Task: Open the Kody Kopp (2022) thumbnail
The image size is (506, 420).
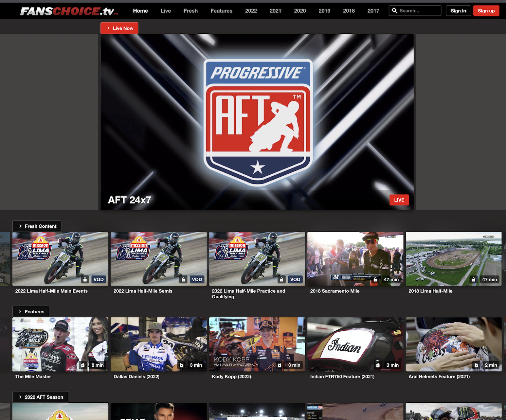Action: pyautogui.click(x=257, y=344)
